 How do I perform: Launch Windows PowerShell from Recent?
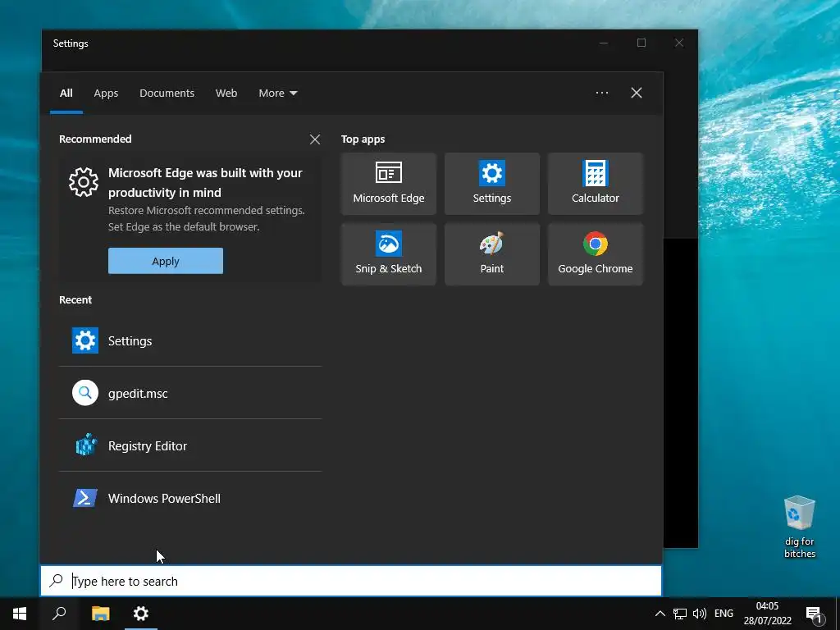point(190,498)
